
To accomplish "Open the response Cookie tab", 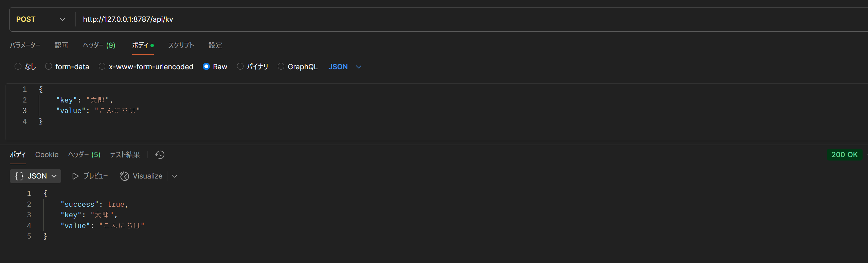I will tap(47, 155).
